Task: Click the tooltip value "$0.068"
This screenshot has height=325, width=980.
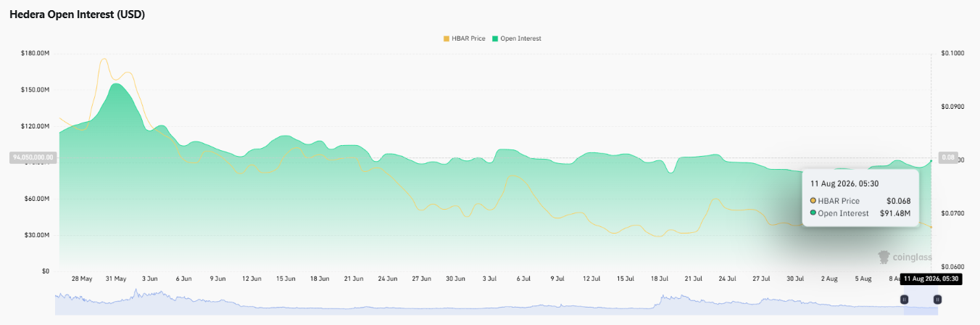Action: (898, 201)
